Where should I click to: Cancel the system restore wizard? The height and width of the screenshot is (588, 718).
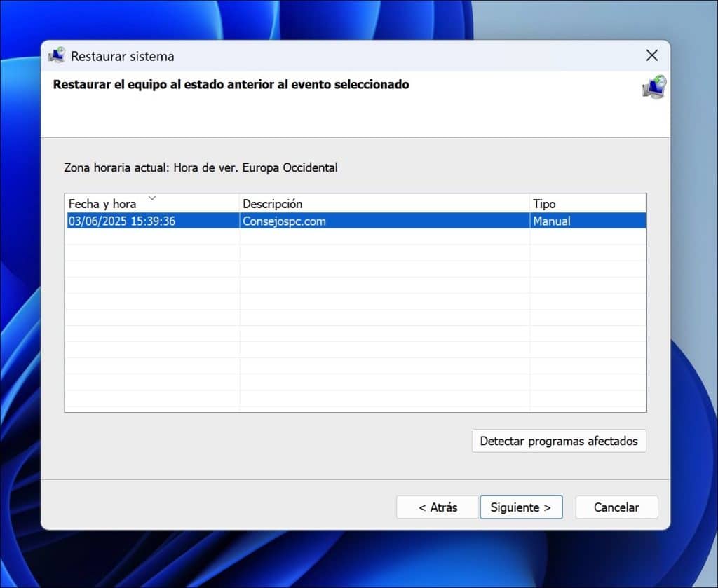616,507
